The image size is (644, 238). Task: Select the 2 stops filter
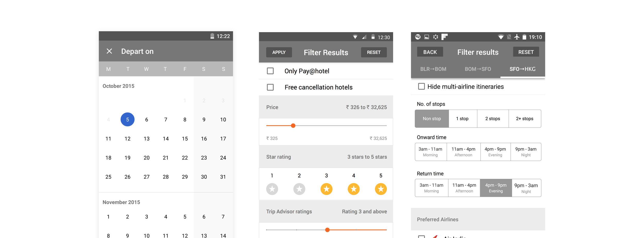[x=493, y=119]
